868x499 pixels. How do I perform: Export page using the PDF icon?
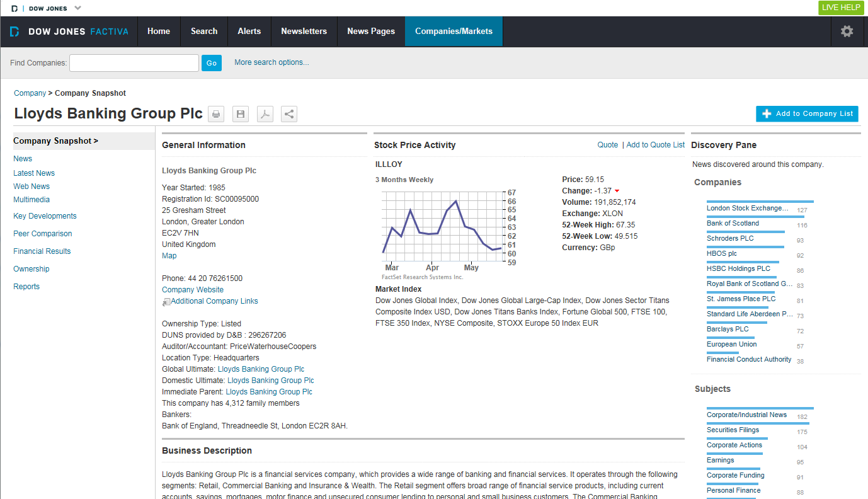(x=265, y=114)
